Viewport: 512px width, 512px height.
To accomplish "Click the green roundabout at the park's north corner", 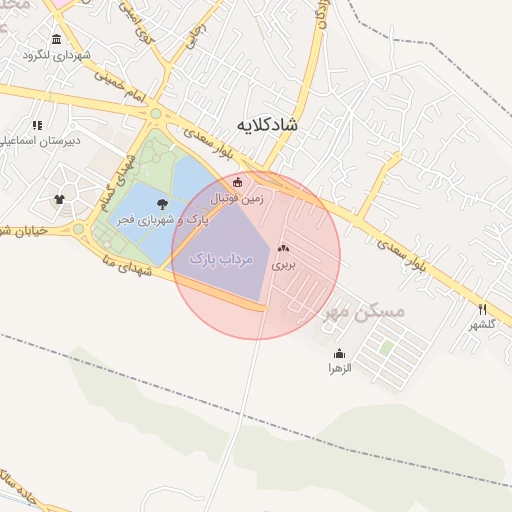I will pos(156,114).
